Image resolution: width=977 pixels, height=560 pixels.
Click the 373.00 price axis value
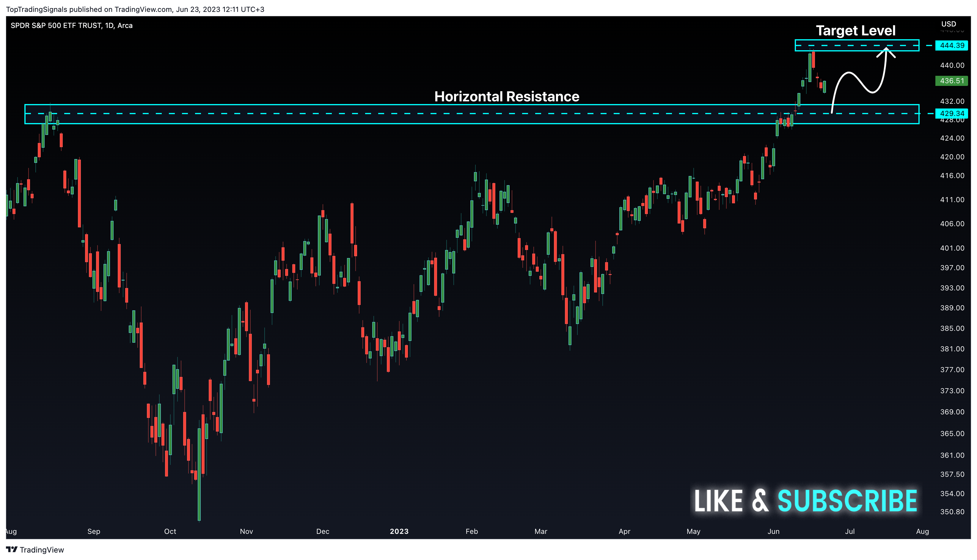click(x=952, y=391)
